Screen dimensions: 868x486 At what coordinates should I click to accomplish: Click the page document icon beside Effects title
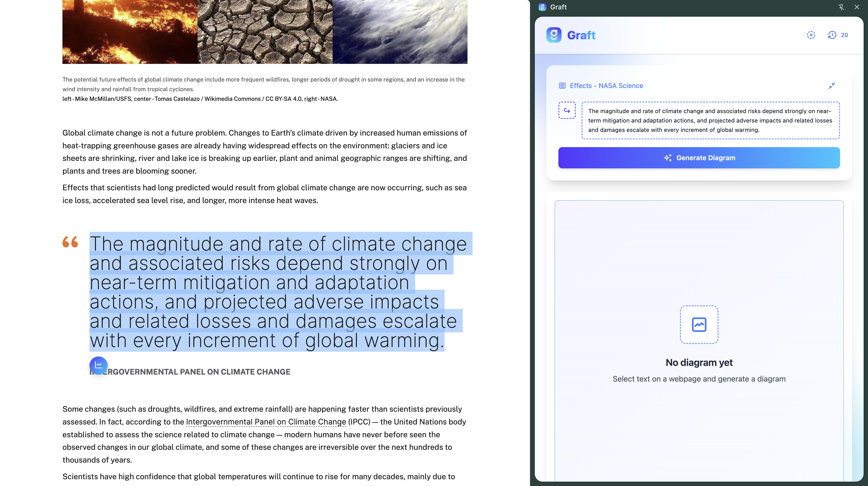(562, 86)
